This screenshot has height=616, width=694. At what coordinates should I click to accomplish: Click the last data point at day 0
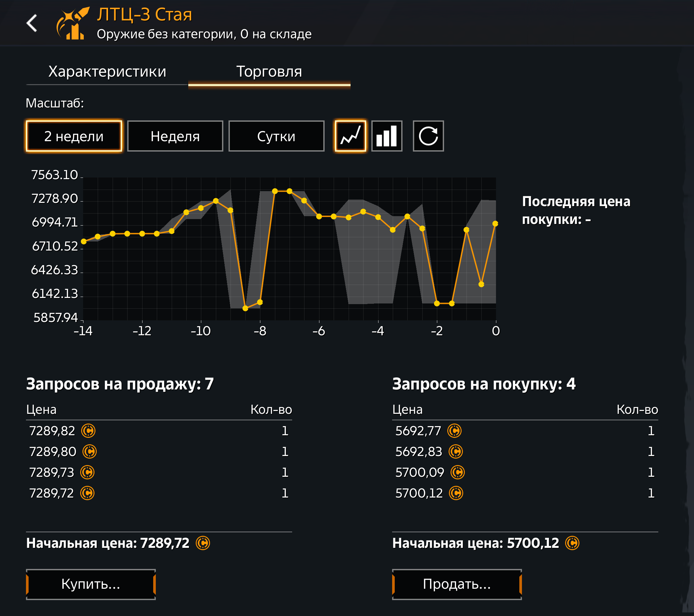[x=495, y=224]
